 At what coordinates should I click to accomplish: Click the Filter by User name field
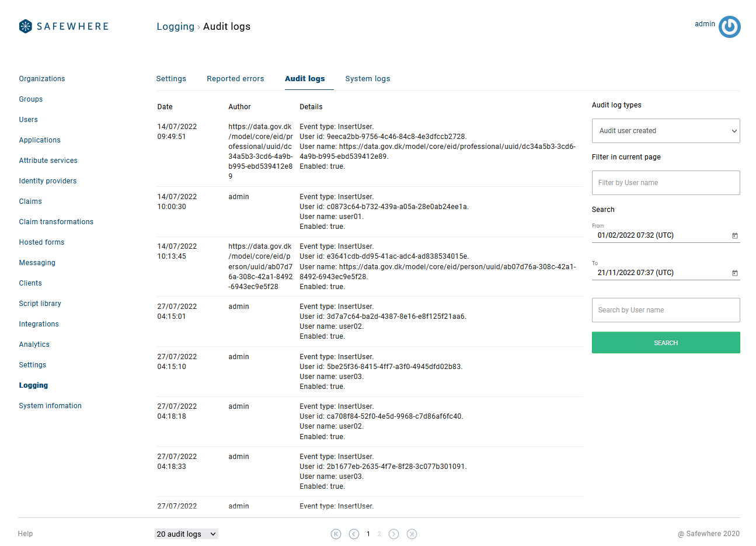click(666, 183)
